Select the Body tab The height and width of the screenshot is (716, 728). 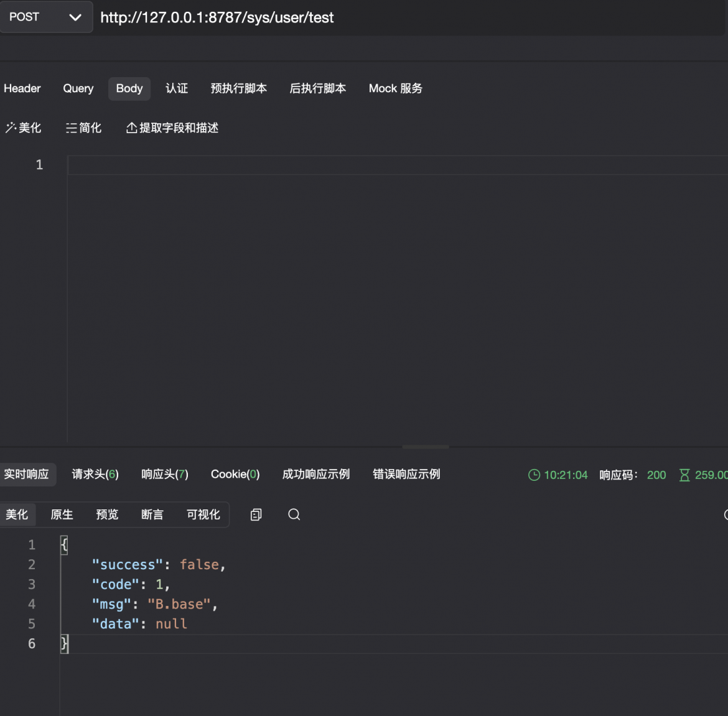click(129, 88)
